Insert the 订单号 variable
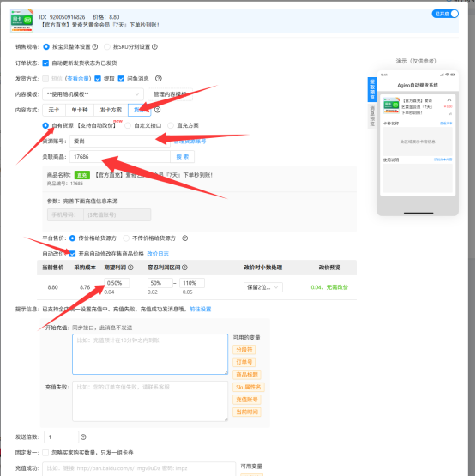 click(244, 362)
